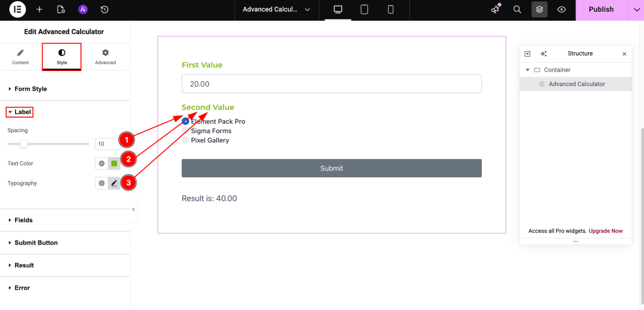Switch to tablet responsive view
Screen dimensions: 644x310
(x=364, y=9)
